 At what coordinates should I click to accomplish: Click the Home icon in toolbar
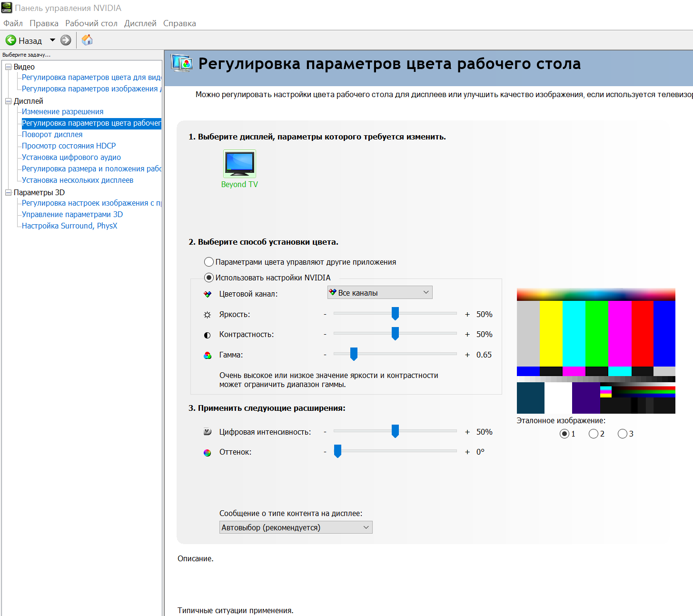pyautogui.click(x=87, y=40)
